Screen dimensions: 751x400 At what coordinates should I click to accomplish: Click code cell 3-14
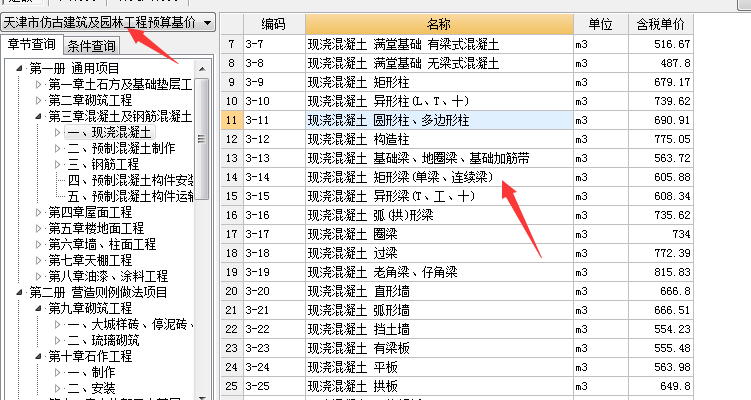click(274, 177)
